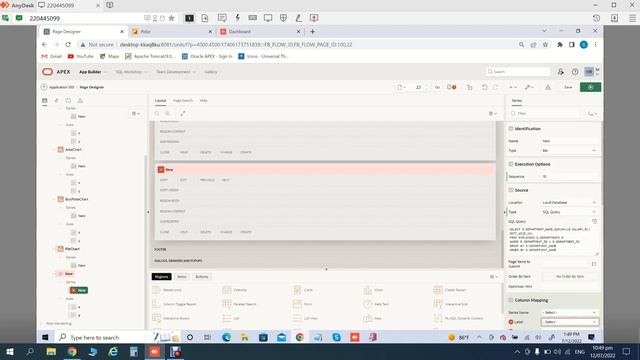Switch to the Dashboard browser tab

tap(260, 31)
